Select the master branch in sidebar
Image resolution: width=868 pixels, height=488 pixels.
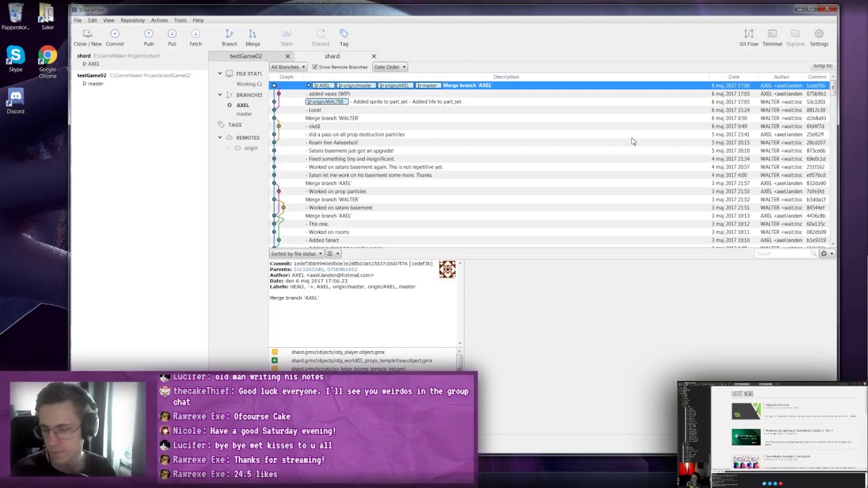point(244,114)
